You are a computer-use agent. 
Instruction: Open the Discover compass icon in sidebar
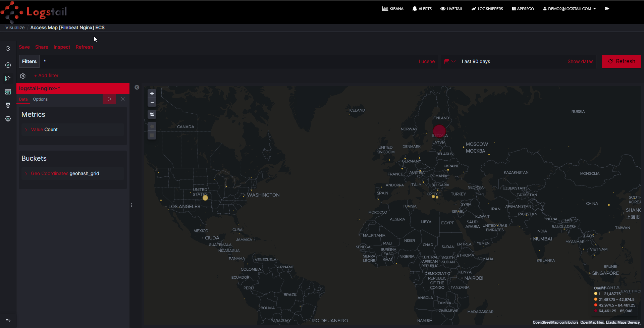click(x=8, y=65)
